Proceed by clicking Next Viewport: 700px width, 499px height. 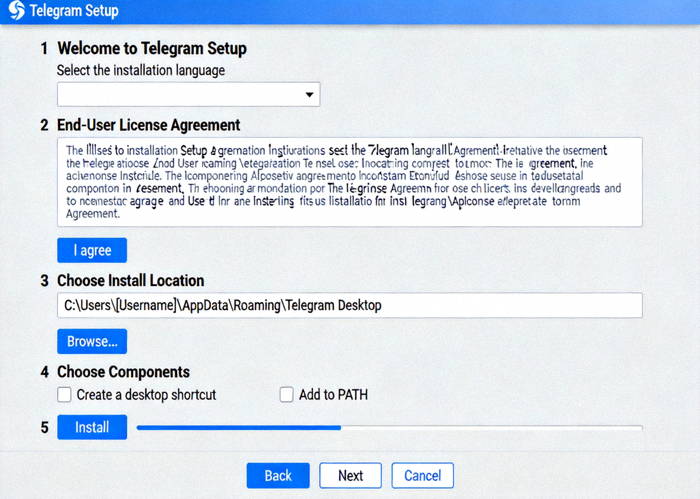click(x=350, y=475)
